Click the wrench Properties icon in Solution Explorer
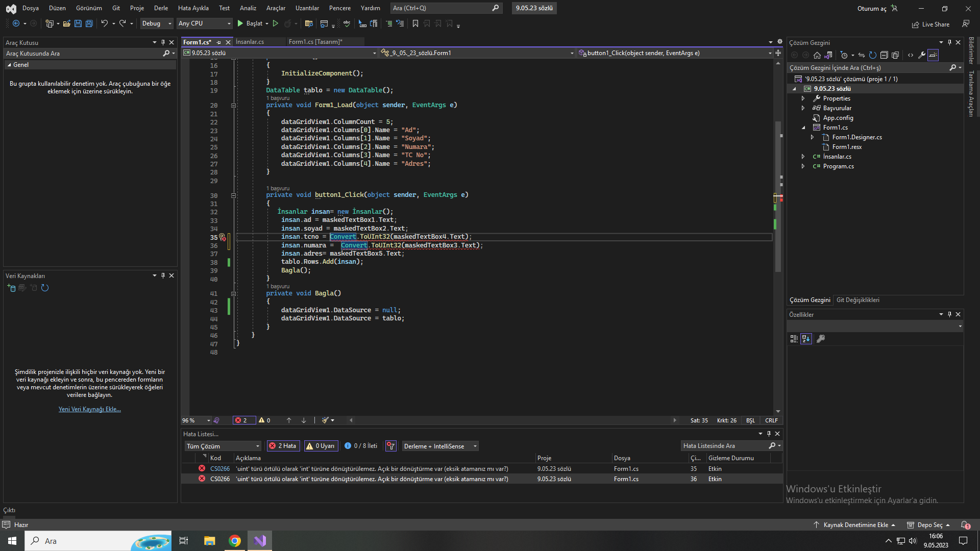 [x=922, y=55]
